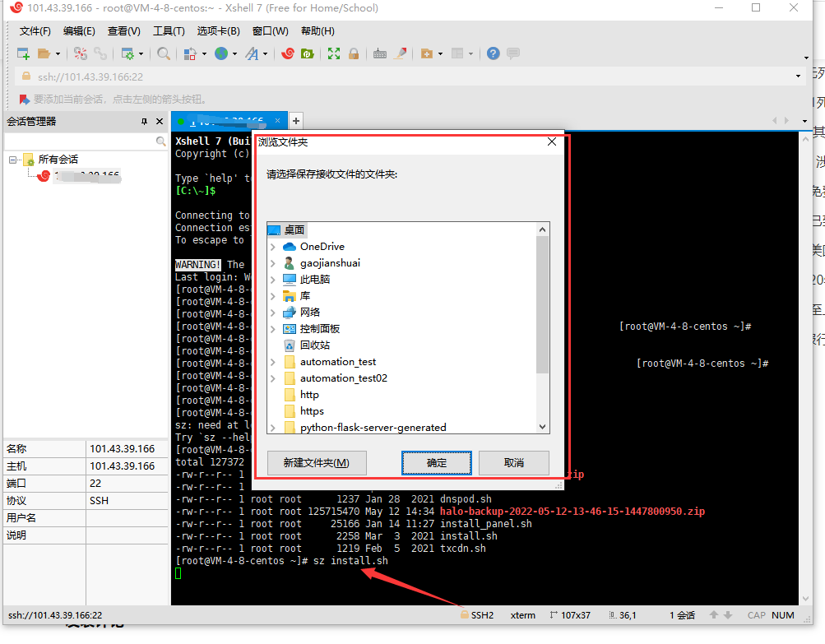Click the Disconnect icon in toolbar

81,53
